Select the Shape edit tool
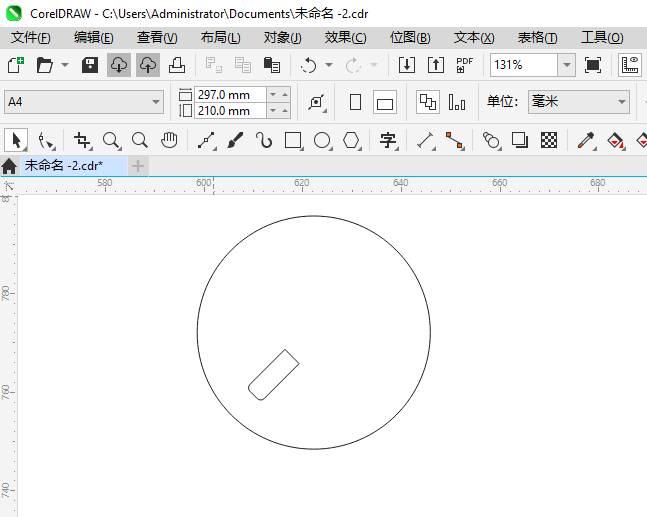The image size is (647, 517). pos(46,140)
